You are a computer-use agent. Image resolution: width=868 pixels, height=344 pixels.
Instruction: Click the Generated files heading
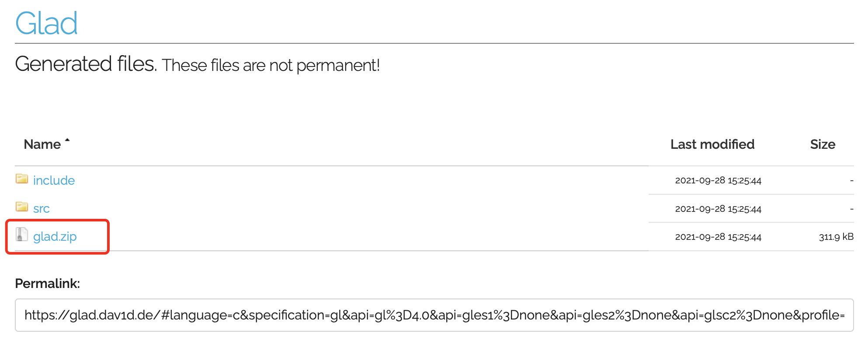coord(86,64)
